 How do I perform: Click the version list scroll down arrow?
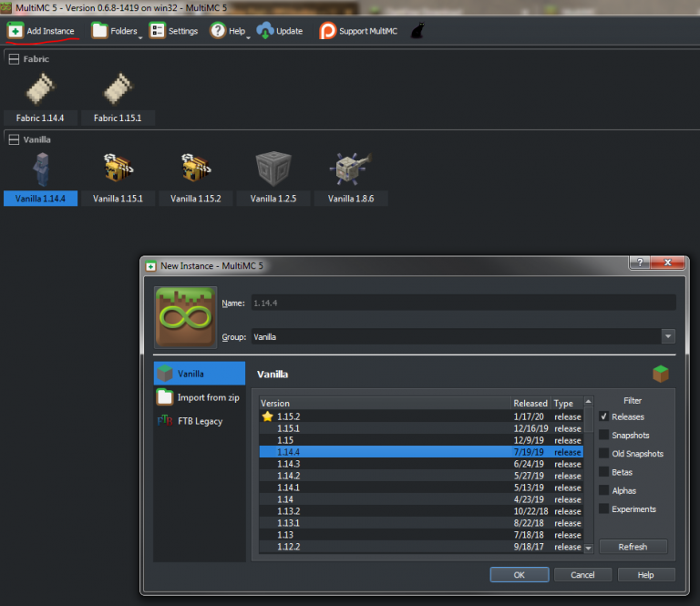[x=589, y=548]
